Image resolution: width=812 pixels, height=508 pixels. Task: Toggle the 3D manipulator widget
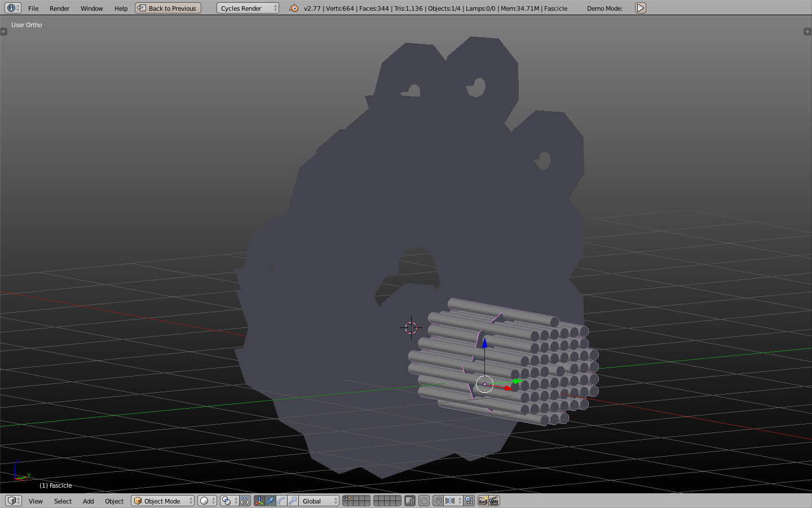(x=259, y=501)
